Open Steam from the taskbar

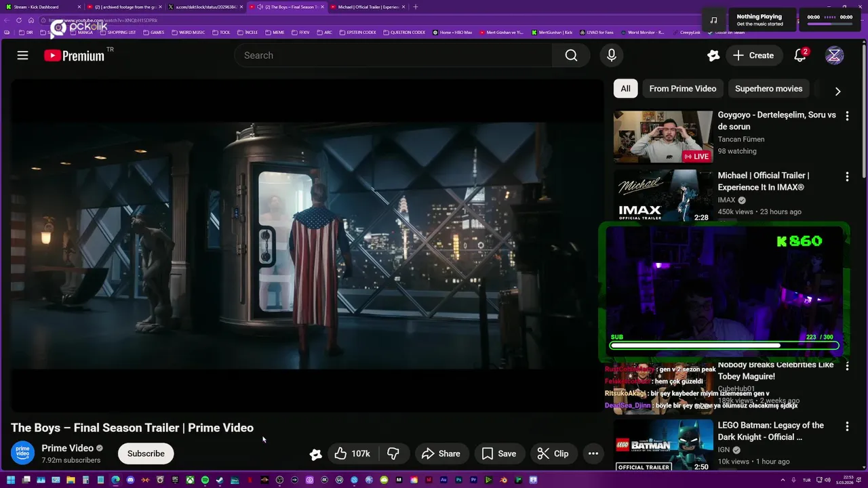tap(220, 480)
